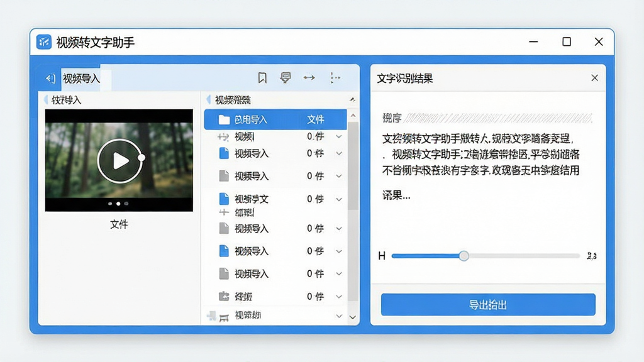Open the dotted more-options icon in toolbar
Viewport: 644px width, 362px height.
tap(335, 77)
